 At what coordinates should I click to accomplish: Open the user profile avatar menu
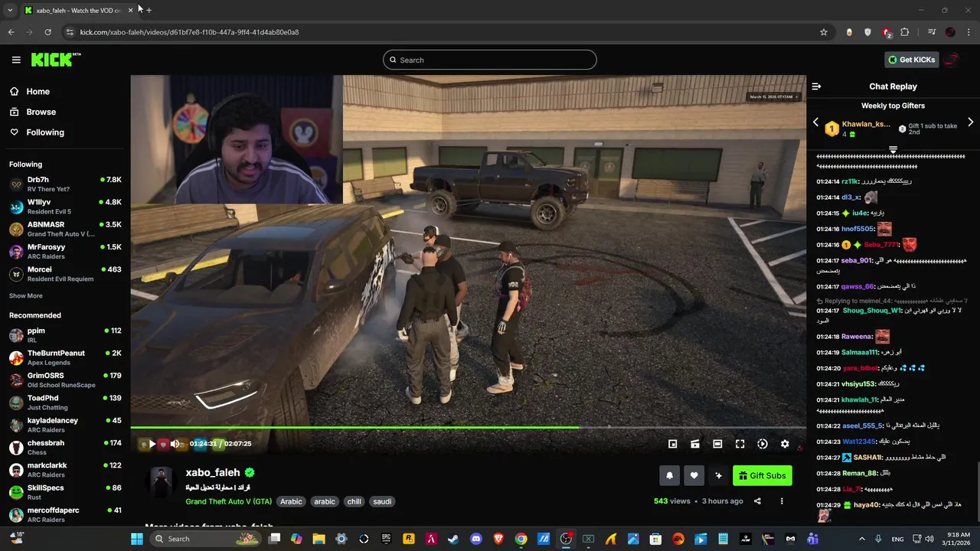951,60
